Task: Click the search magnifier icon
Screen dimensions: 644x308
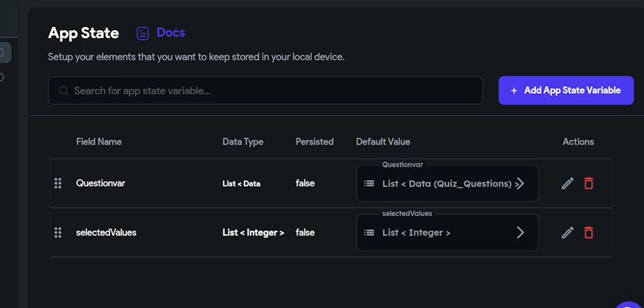Action: [63, 91]
